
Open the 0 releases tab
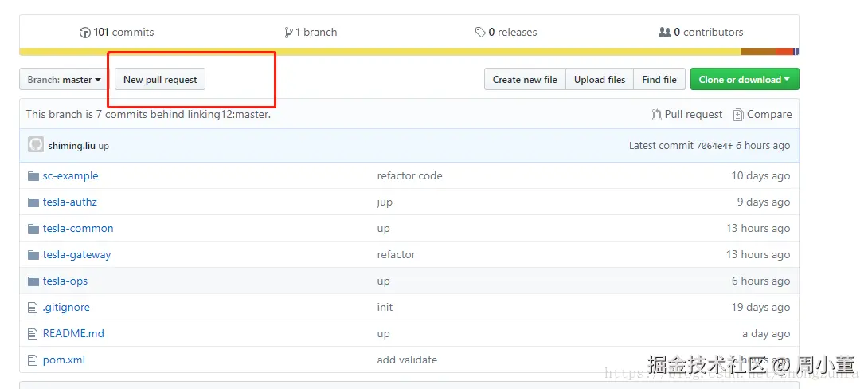506,32
